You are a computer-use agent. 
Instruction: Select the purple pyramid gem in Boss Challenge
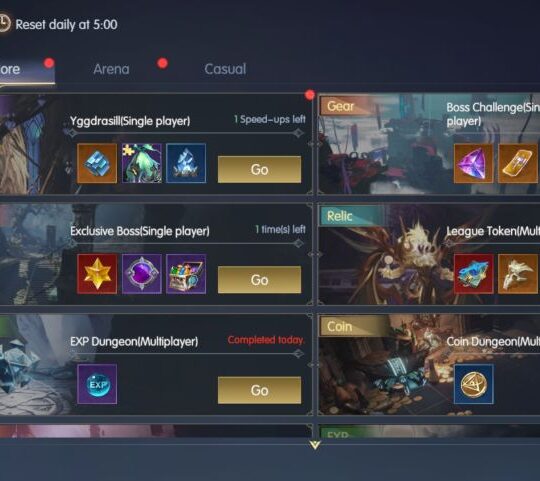[473, 163]
